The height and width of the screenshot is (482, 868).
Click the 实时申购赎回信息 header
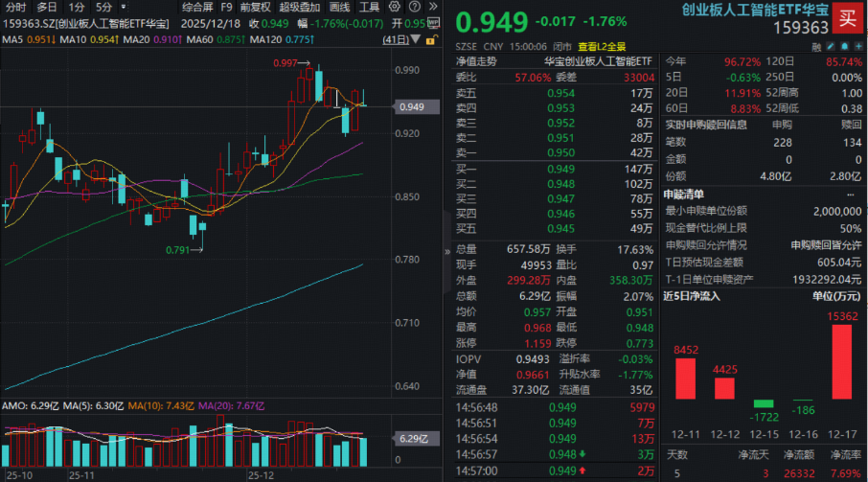706,126
